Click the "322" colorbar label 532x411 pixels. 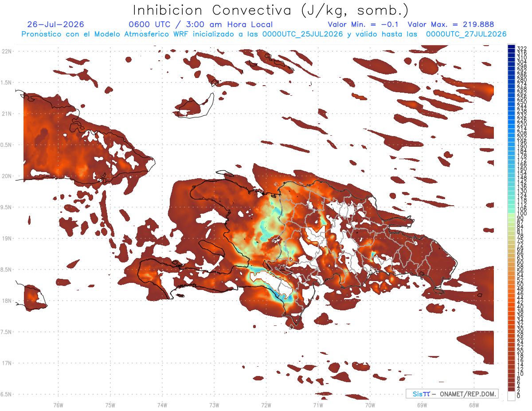[521, 48]
